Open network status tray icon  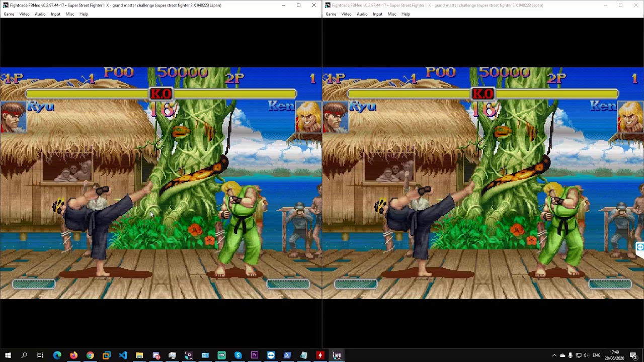pos(578,355)
